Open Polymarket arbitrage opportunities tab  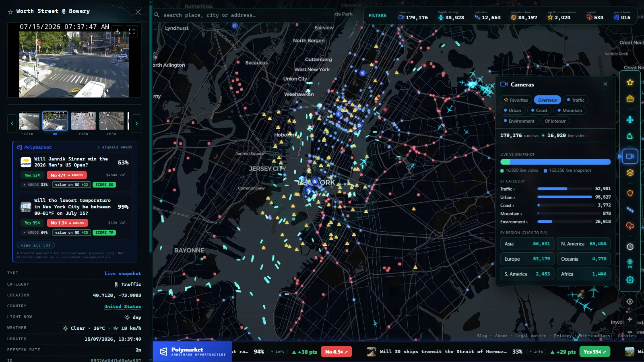pos(192,352)
